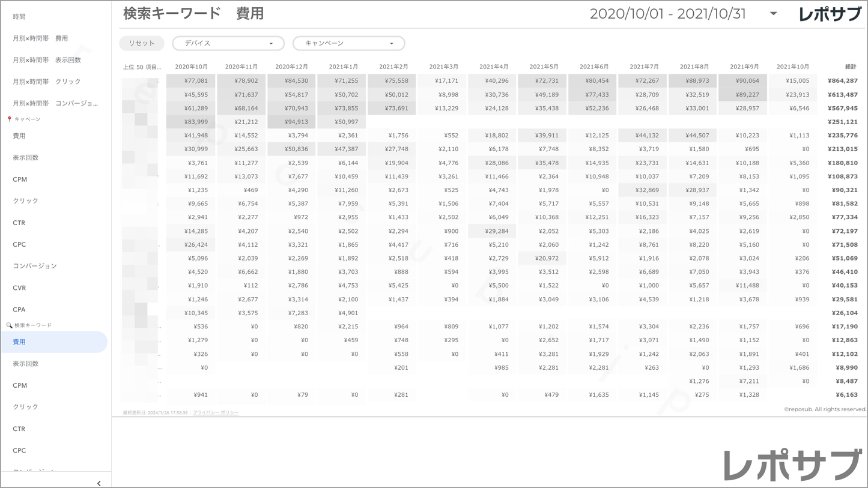Select CVR in the sidebar
This screenshot has width=868, height=488.
19,288
